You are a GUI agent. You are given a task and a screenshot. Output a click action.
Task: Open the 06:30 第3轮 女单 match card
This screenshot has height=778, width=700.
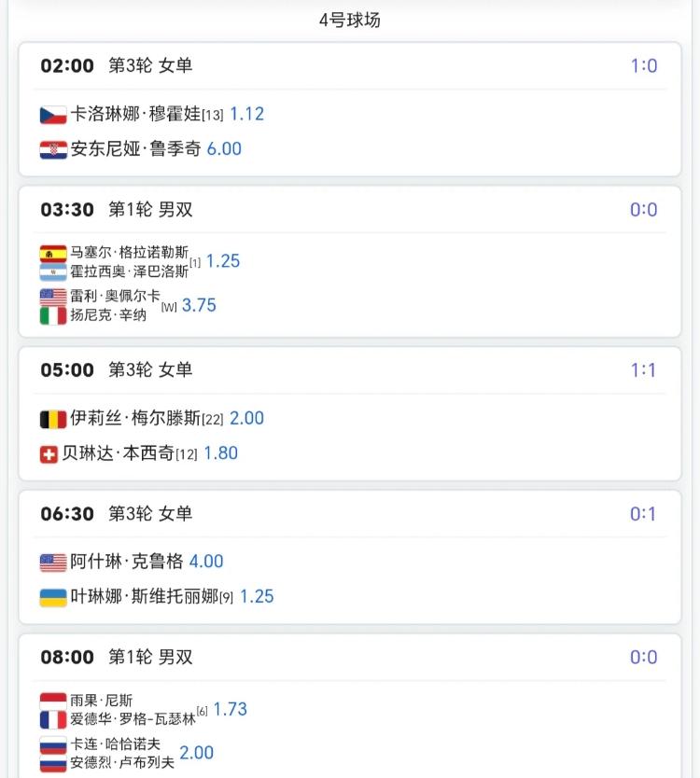tap(349, 557)
